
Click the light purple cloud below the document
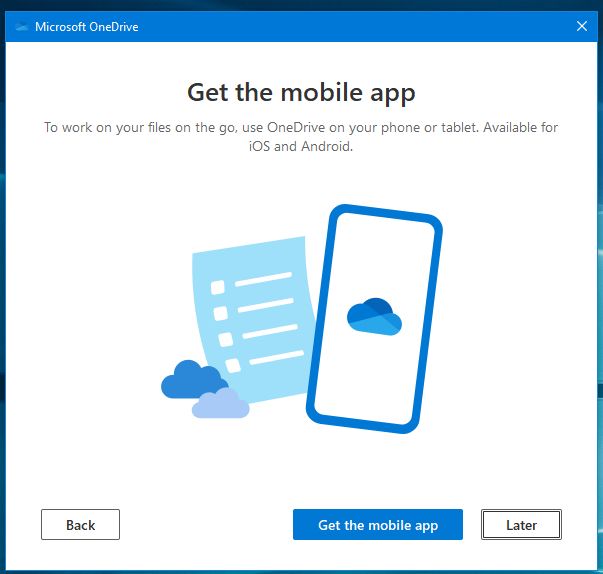coord(221,404)
